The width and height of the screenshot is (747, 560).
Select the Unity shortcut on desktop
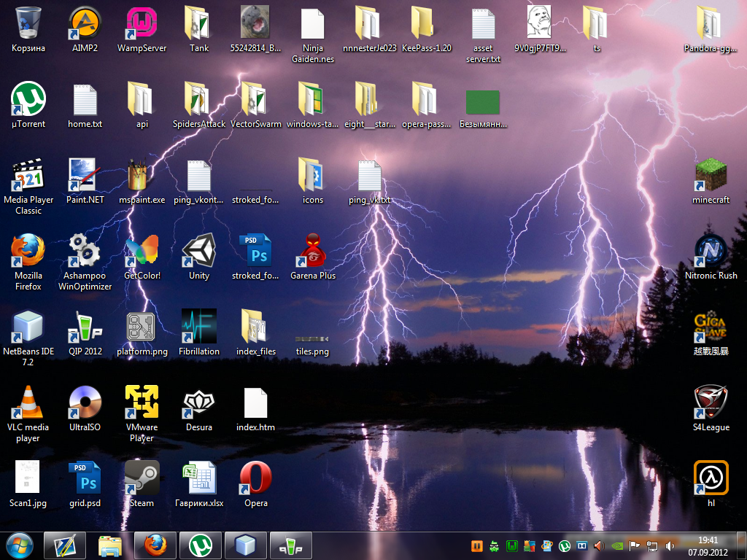click(198, 251)
